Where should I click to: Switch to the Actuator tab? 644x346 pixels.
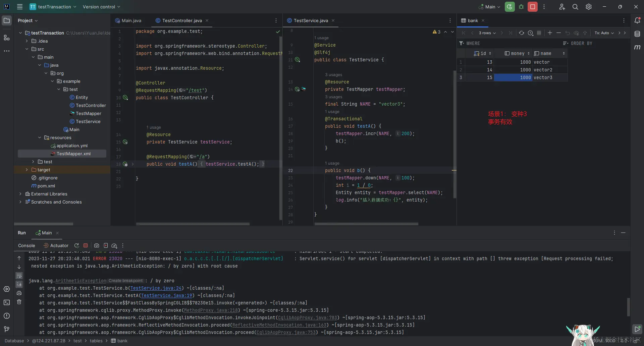(56, 245)
